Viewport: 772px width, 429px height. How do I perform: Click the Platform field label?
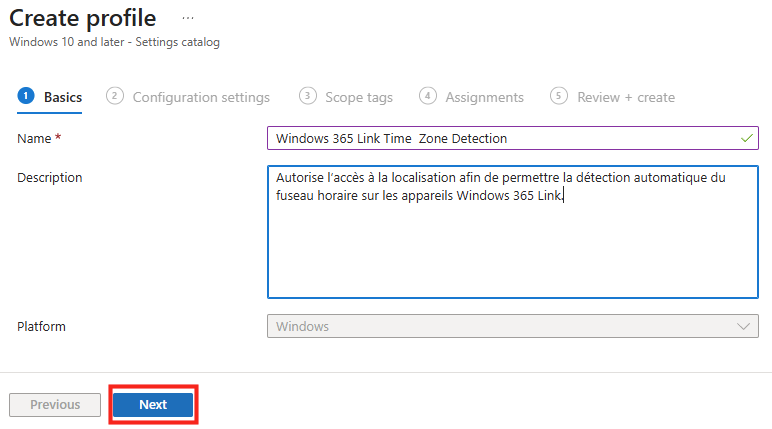pos(42,326)
